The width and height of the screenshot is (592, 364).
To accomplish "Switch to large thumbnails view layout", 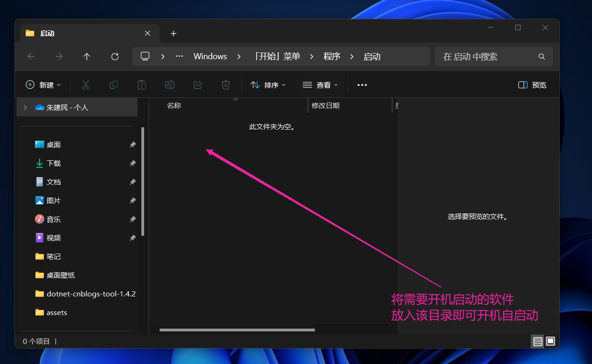I will [x=550, y=342].
